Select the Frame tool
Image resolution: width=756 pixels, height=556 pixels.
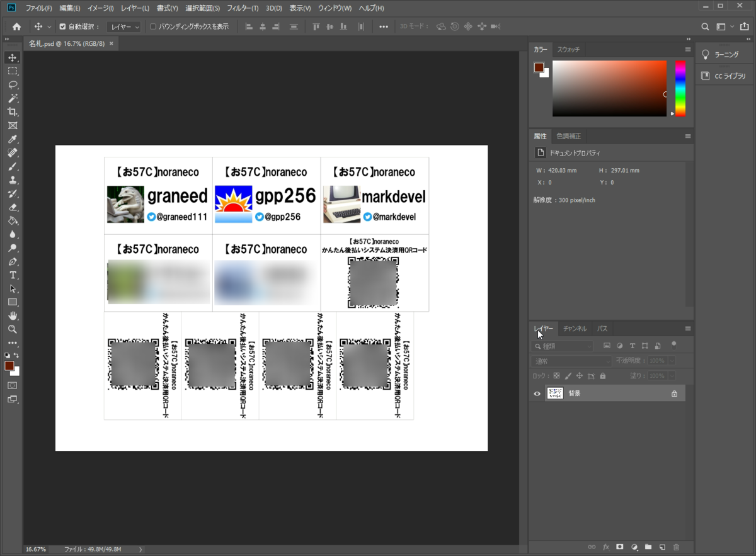click(x=13, y=126)
